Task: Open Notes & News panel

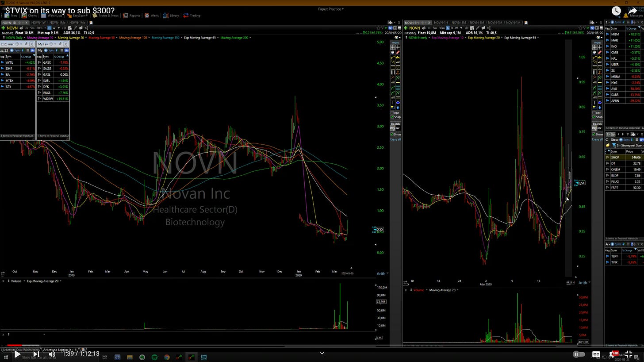Action: [106, 15]
